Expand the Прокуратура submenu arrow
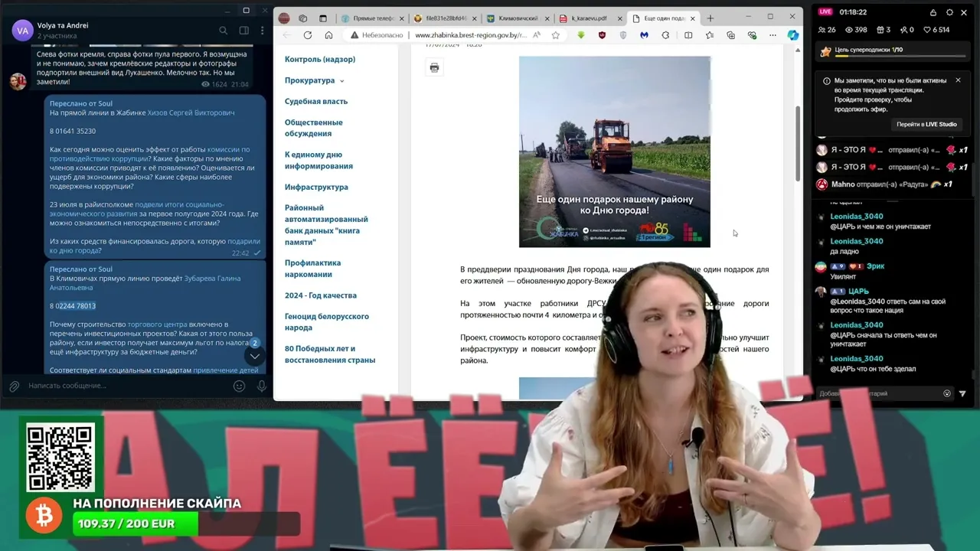 pos(341,81)
